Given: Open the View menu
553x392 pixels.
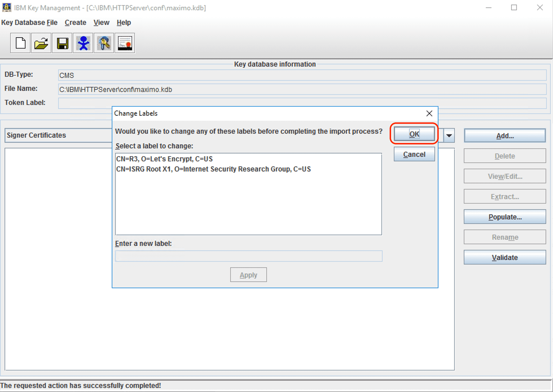Looking at the screenshot, I should (x=101, y=23).
